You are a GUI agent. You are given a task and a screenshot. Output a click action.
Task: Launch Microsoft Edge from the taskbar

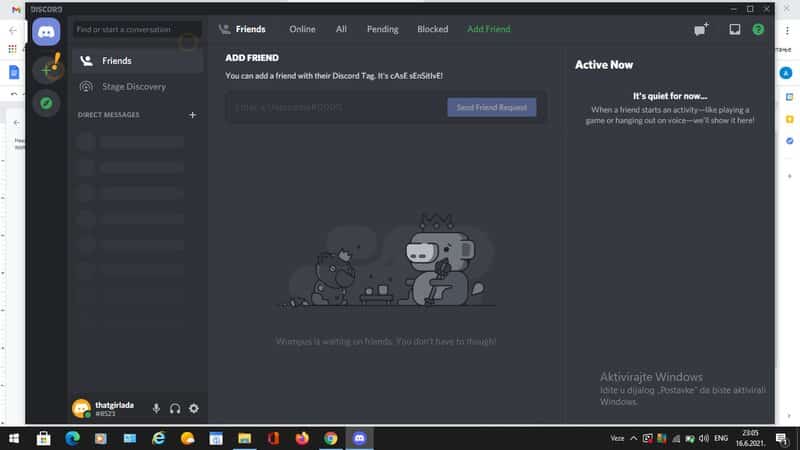pyautogui.click(x=72, y=438)
